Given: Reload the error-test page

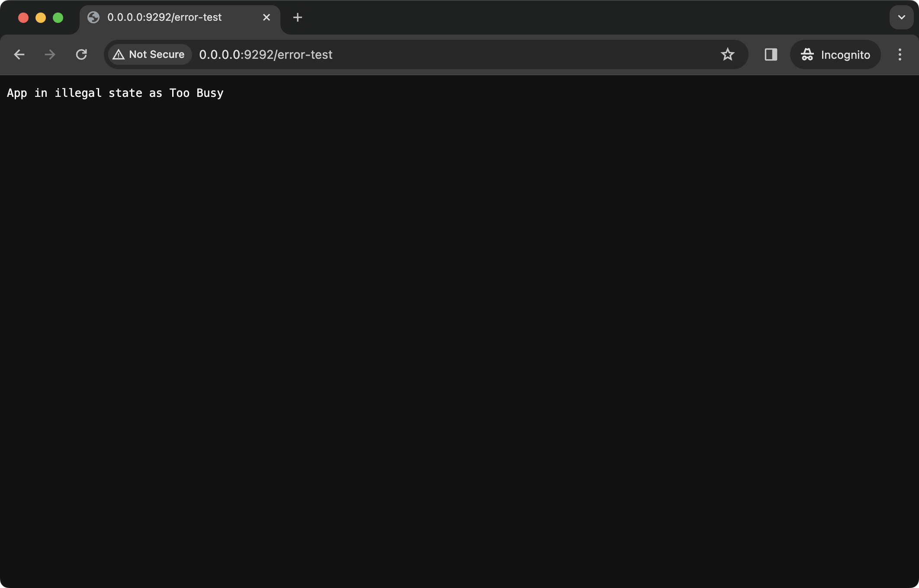Looking at the screenshot, I should [x=81, y=54].
